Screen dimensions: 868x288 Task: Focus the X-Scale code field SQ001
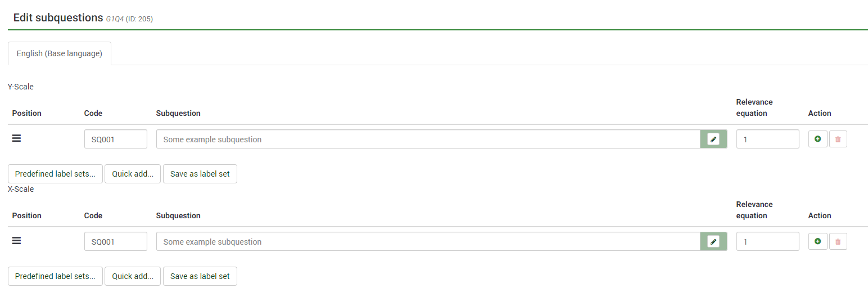tap(115, 242)
